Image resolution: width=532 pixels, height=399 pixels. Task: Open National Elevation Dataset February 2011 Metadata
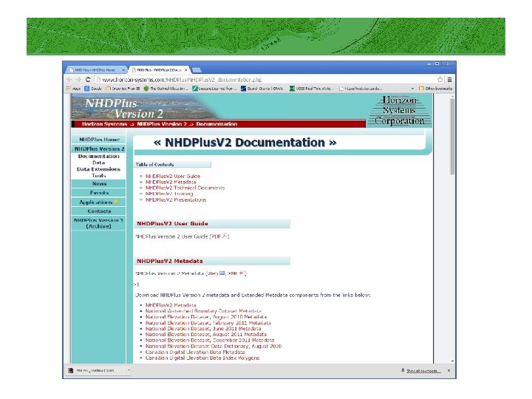208,323
